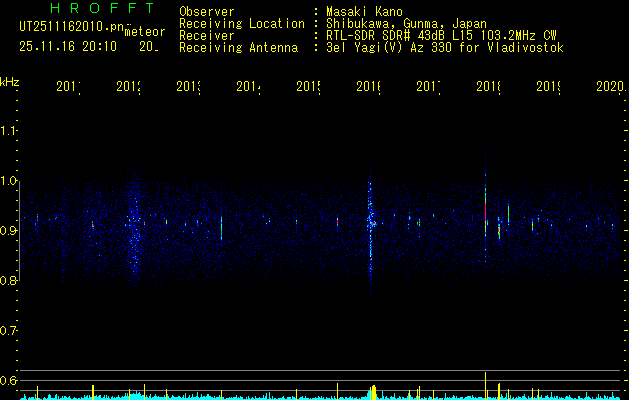Click Shibukawa, Gunma, Japan text
The width and height of the screenshot is (629, 400).
tap(406, 24)
